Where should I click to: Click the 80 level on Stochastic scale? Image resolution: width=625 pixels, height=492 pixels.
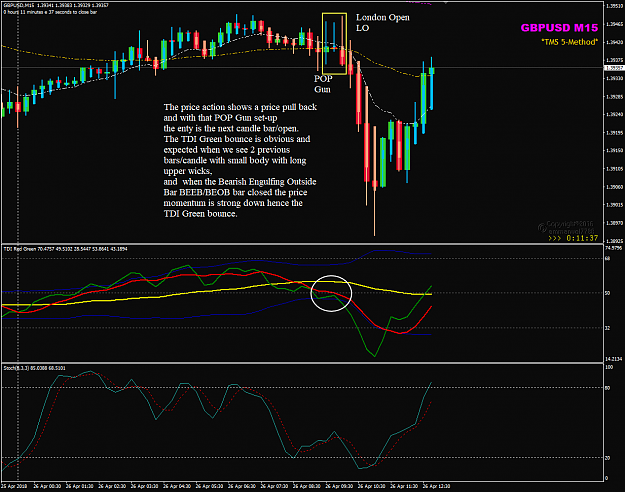[x=608, y=388]
